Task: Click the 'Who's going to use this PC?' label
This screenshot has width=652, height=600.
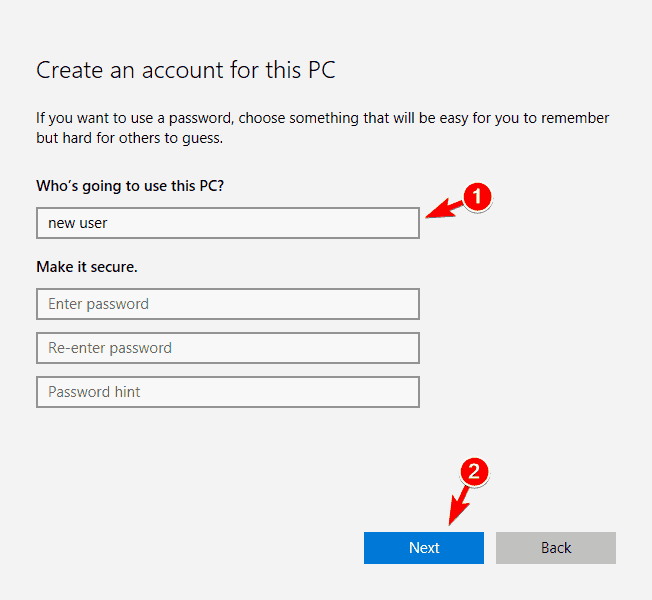Action: [130, 186]
